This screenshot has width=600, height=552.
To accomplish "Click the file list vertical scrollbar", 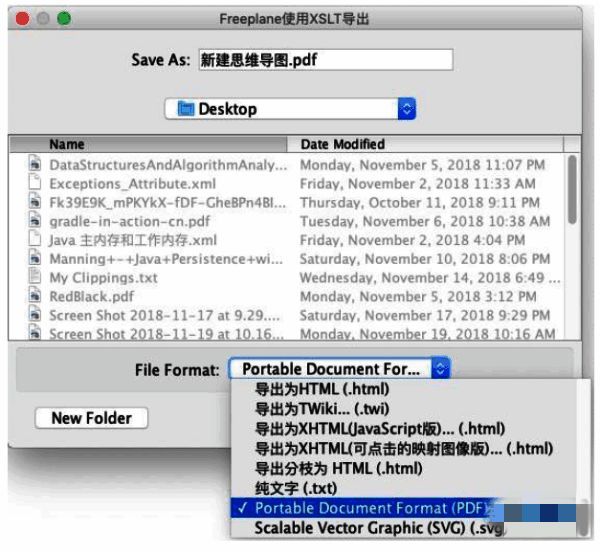I will (572, 190).
